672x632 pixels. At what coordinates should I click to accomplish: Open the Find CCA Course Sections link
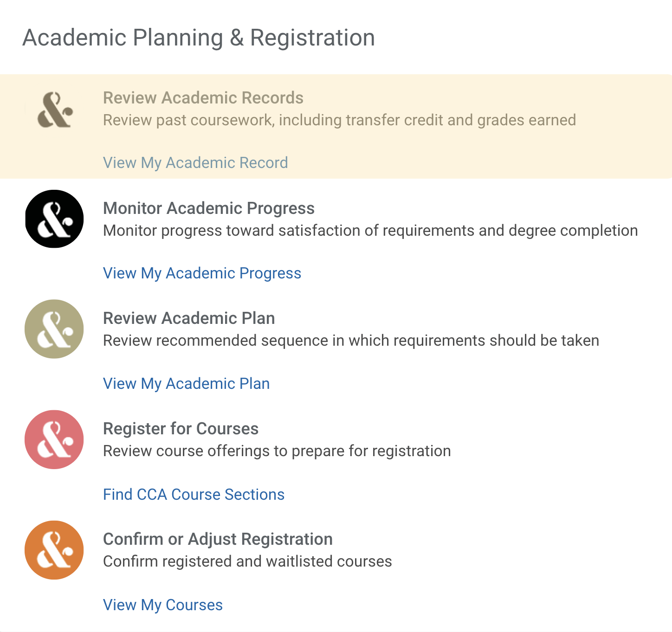pos(194,494)
